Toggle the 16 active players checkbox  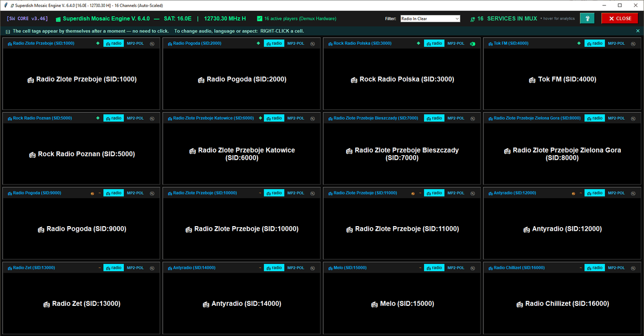pyautogui.click(x=260, y=19)
